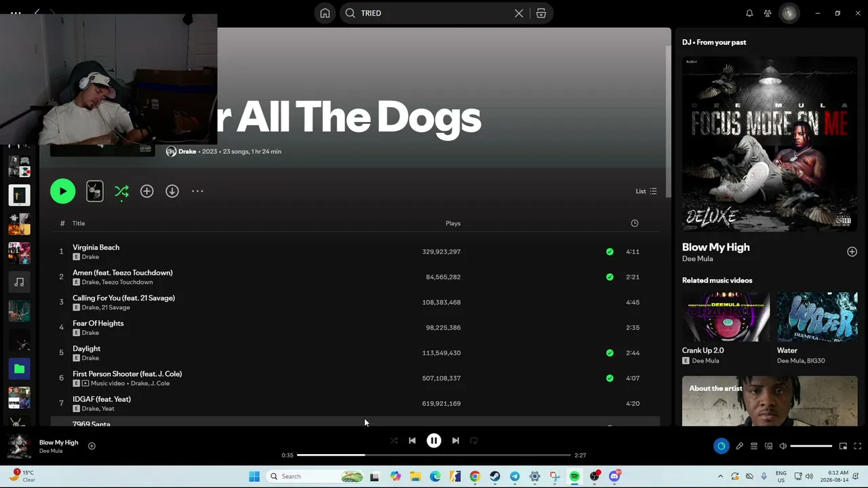This screenshot has height=488, width=868.
Task: Save album to Your Library
Action: tap(146, 191)
